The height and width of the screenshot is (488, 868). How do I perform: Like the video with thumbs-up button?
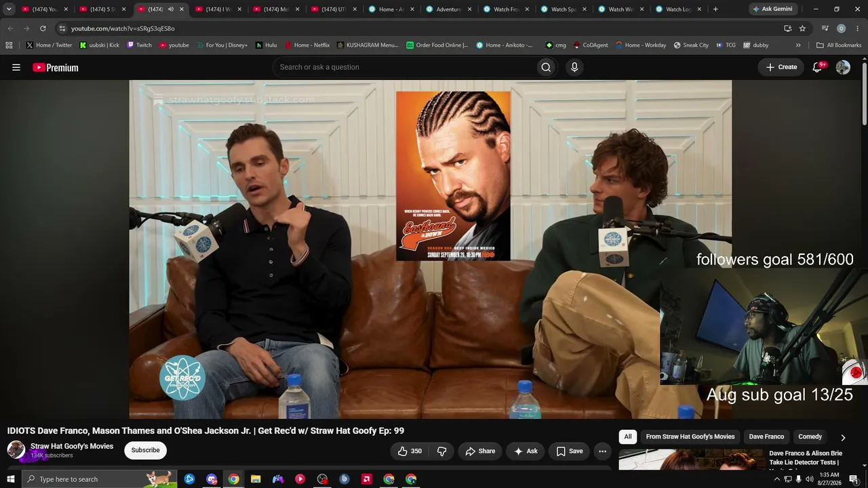tap(410, 451)
